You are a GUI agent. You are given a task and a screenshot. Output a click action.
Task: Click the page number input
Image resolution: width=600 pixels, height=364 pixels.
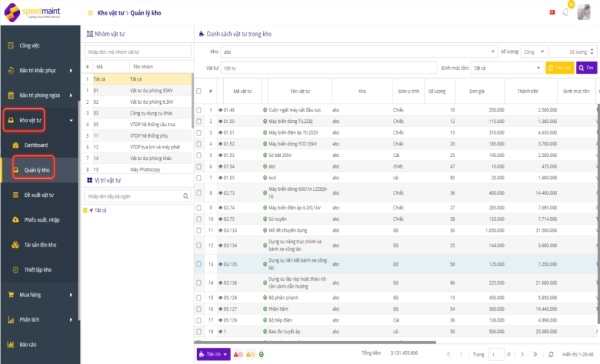[496, 354]
